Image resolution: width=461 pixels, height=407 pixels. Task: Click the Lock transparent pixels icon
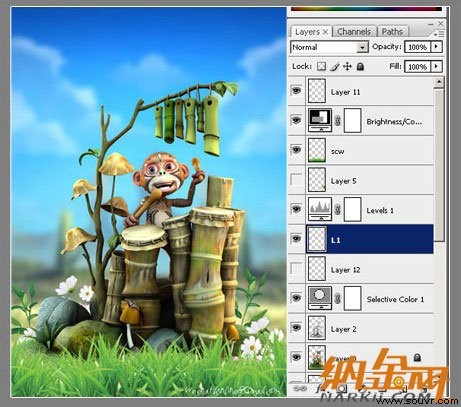[321, 66]
